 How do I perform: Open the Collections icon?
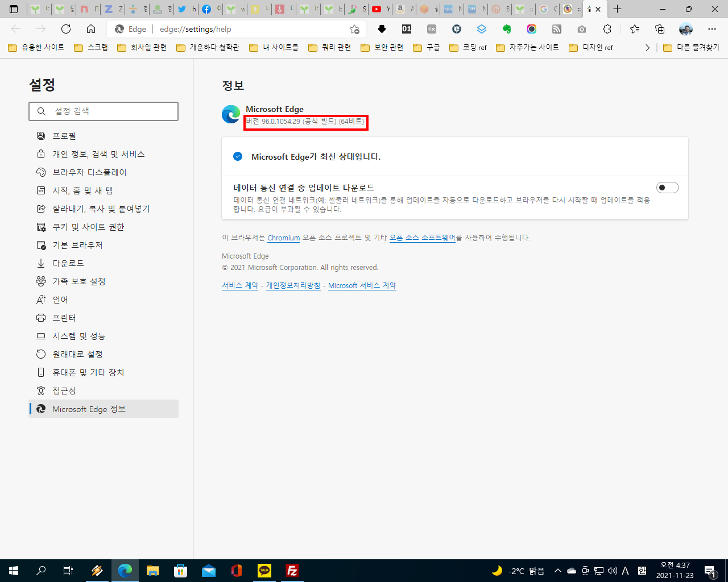tap(660, 29)
